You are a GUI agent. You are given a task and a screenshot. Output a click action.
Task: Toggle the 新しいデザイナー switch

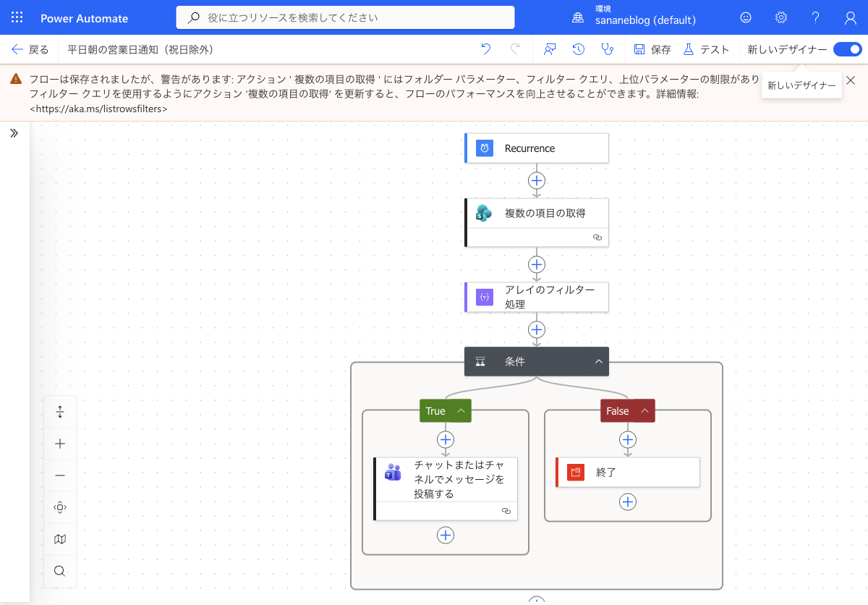point(847,49)
